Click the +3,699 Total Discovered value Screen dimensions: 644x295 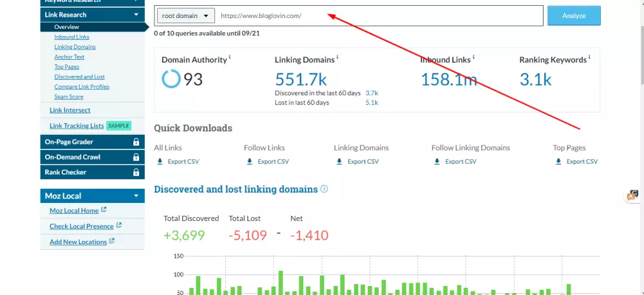(x=184, y=236)
